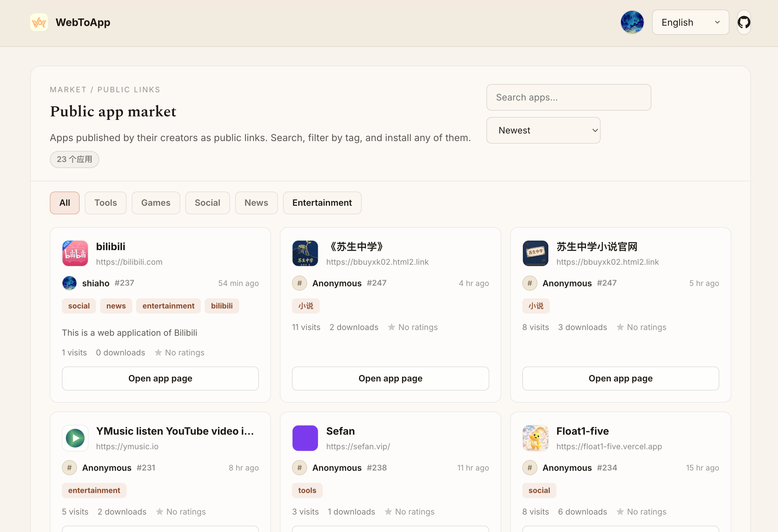Click the Anonymous # avatar on Float1-five card

[530, 467]
